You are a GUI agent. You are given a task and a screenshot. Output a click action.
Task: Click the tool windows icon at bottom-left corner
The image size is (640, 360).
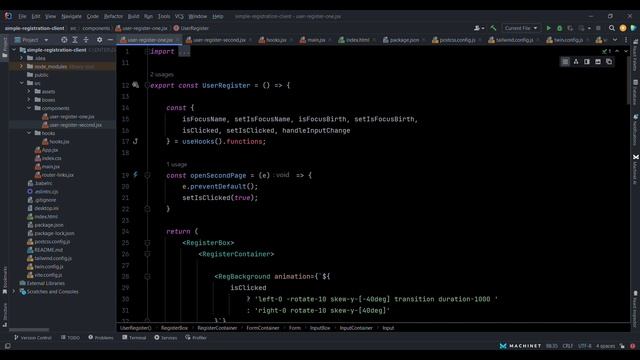click(7, 346)
